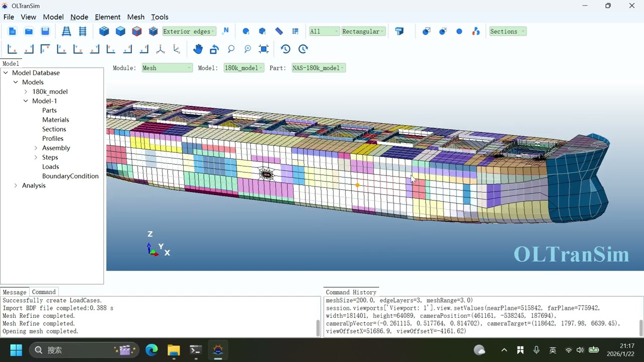The image size is (644, 362).
Task: Open the Mesh menu
Action: pyautogui.click(x=136, y=17)
